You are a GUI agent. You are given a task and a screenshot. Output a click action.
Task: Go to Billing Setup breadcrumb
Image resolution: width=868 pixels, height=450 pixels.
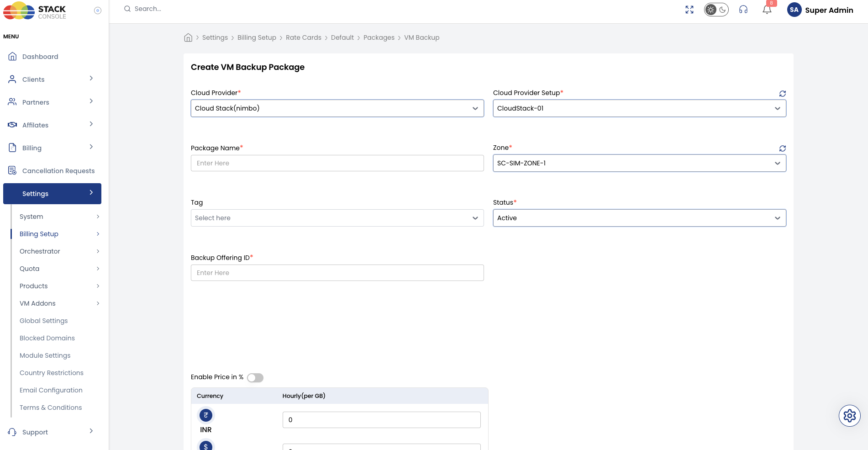click(x=257, y=37)
